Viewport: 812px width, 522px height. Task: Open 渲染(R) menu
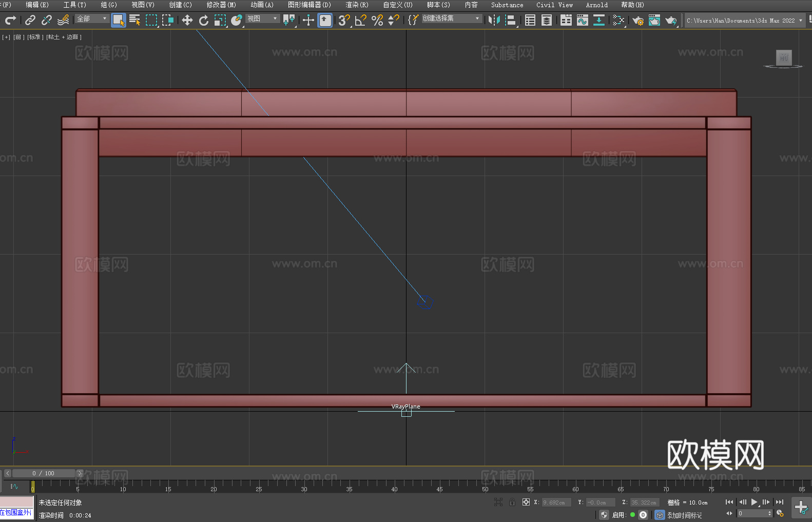point(357,5)
